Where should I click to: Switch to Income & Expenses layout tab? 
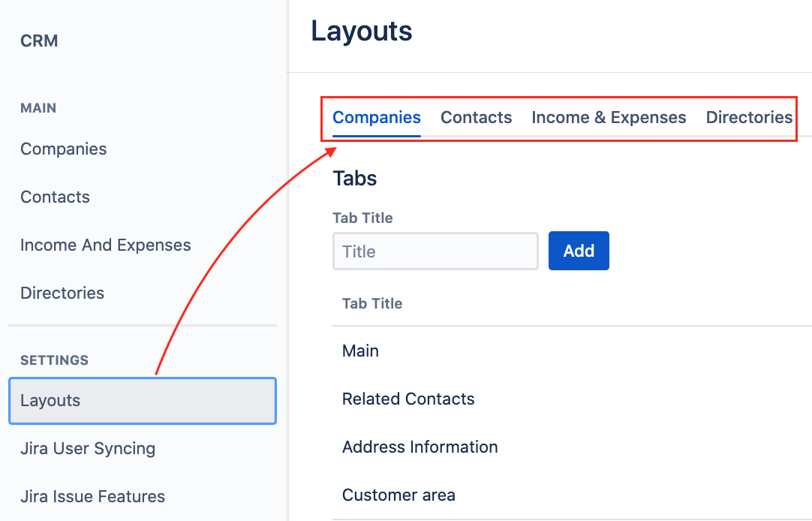click(x=609, y=118)
